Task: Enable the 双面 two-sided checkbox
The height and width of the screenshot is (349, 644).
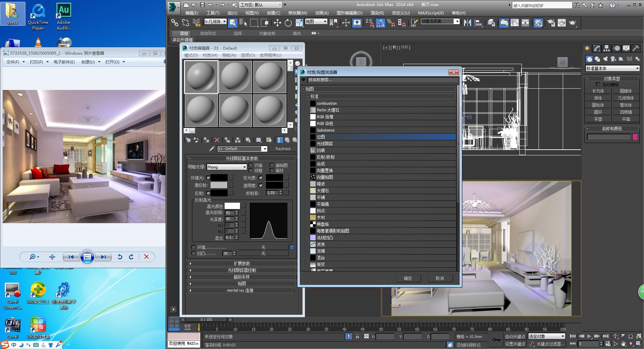Action: [250, 165]
